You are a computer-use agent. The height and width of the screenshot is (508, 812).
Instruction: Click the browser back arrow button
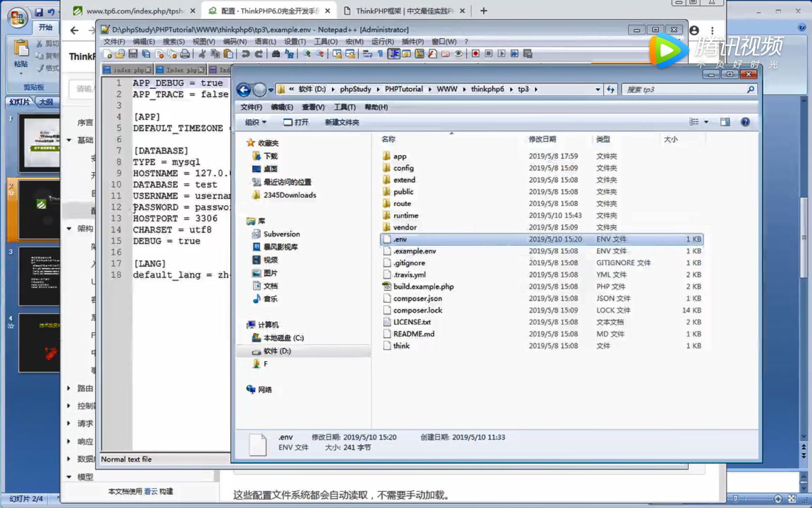click(x=74, y=30)
